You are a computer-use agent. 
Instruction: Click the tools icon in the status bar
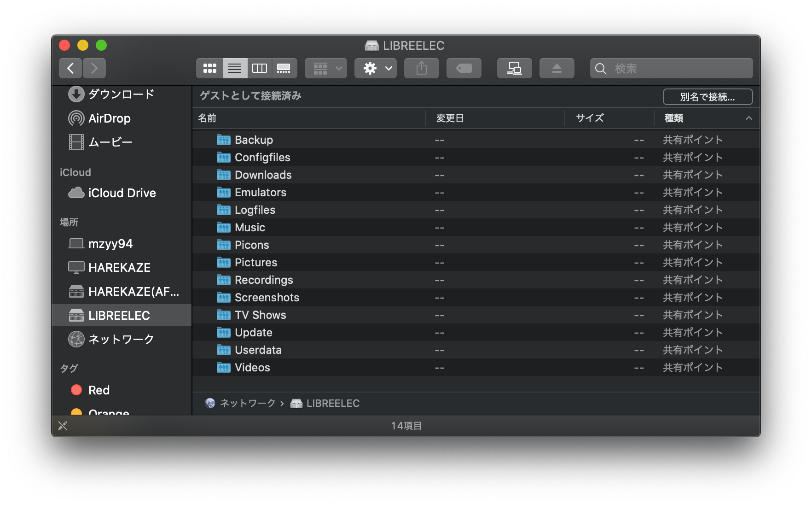pyautogui.click(x=63, y=426)
